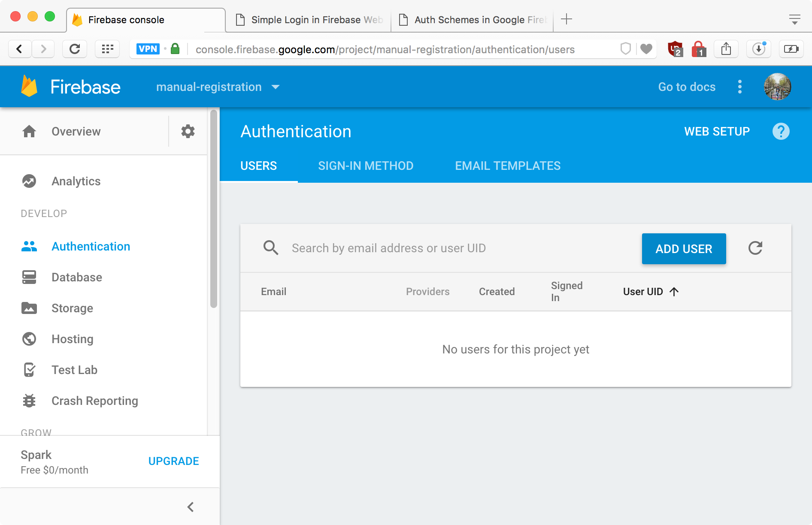Click the Firebase wordmark text
The image size is (812, 525).
point(85,87)
